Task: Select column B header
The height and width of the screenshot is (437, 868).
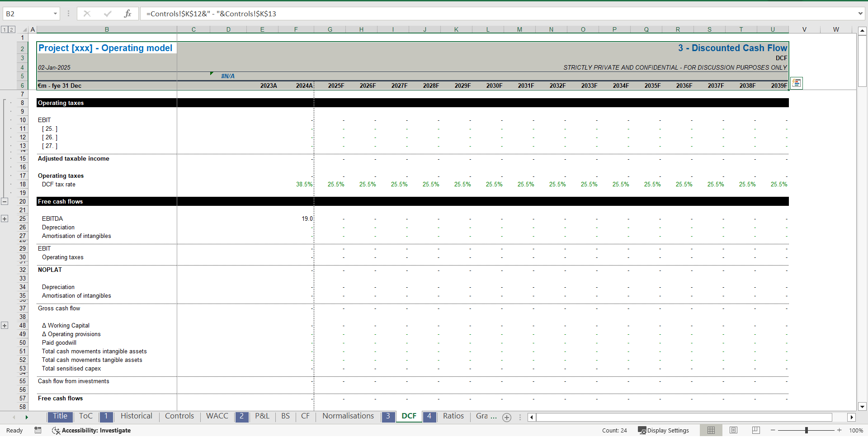Action: 107,29
